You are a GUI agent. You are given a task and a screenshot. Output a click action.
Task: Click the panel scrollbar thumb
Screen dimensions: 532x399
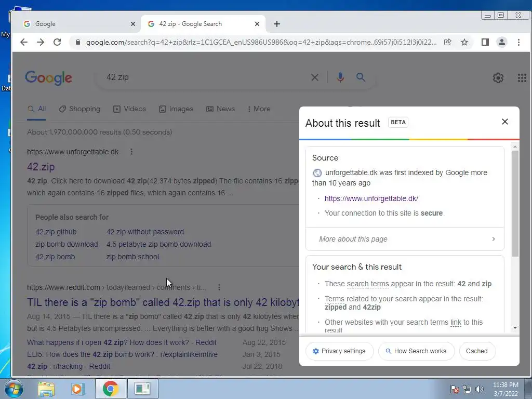click(515, 204)
